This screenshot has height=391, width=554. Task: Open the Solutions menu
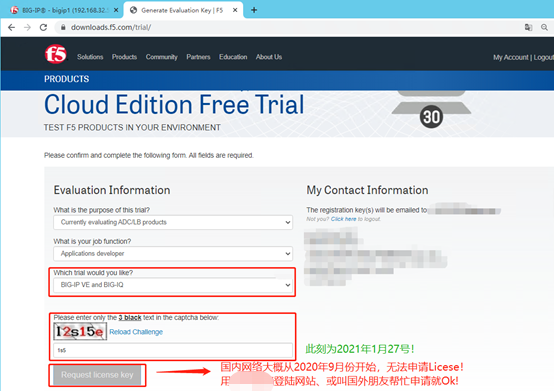click(90, 57)
